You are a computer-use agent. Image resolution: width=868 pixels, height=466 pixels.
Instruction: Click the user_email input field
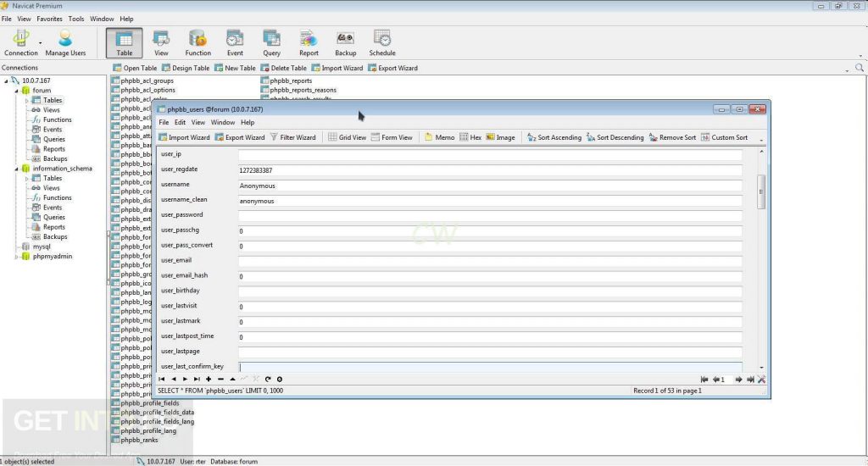click(x=490, y=261)
